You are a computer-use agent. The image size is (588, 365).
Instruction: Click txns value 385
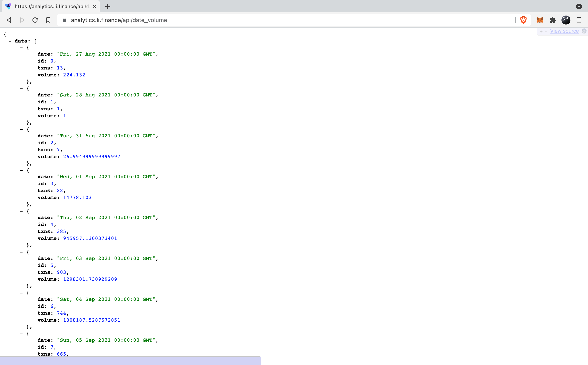tap(61, 231)
